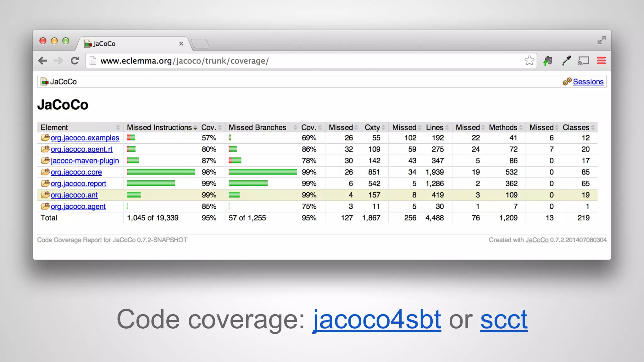This screenshot has height=362, width=644.
Task: Click the jacoco4sbt link
Action: pyautogui.click(x=377, y=320)
